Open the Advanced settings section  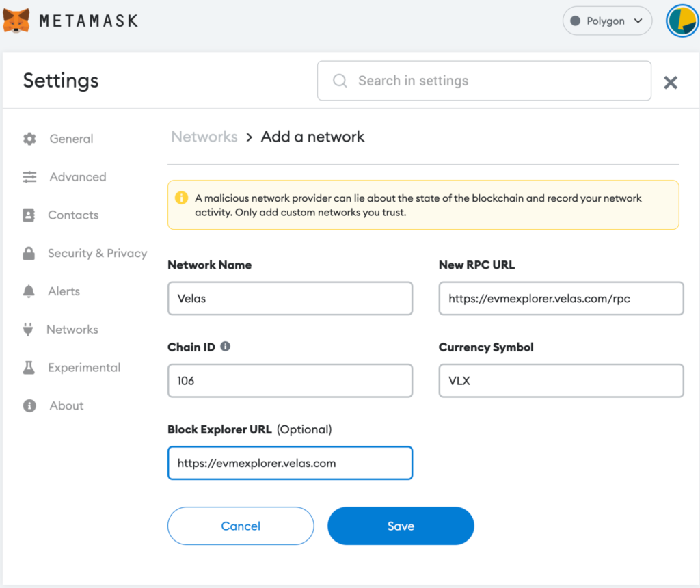(x=77, y=177)
